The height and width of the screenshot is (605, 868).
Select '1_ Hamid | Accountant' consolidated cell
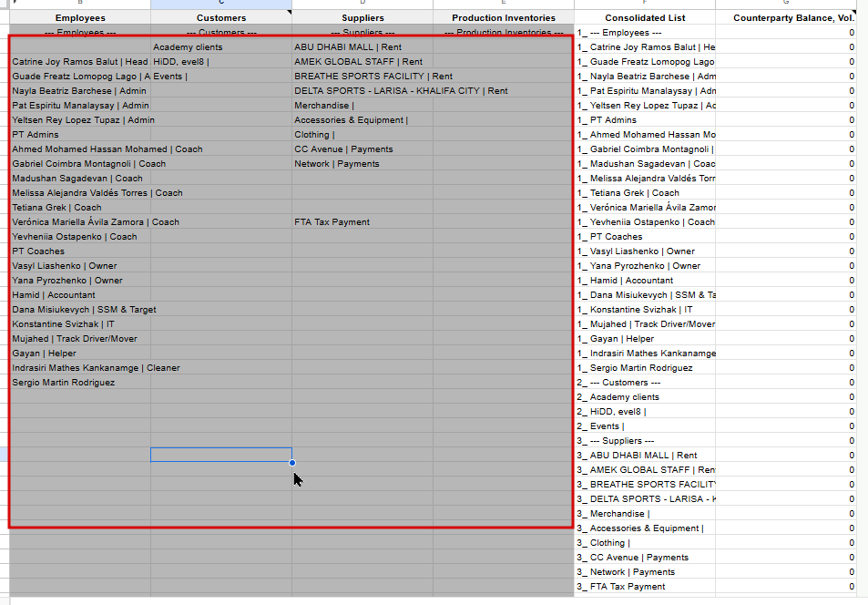click(x=645, y=281)
